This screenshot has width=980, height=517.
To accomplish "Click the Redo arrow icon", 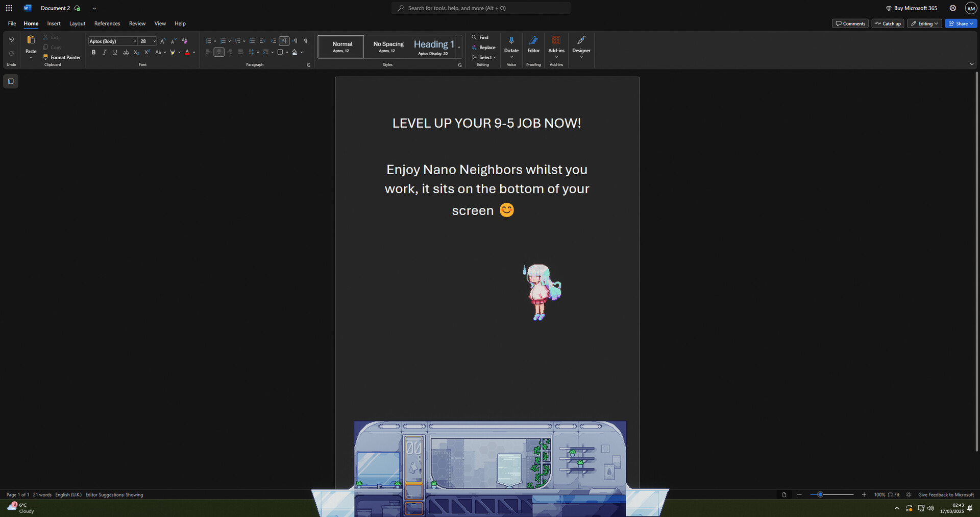I will [11, 53].
